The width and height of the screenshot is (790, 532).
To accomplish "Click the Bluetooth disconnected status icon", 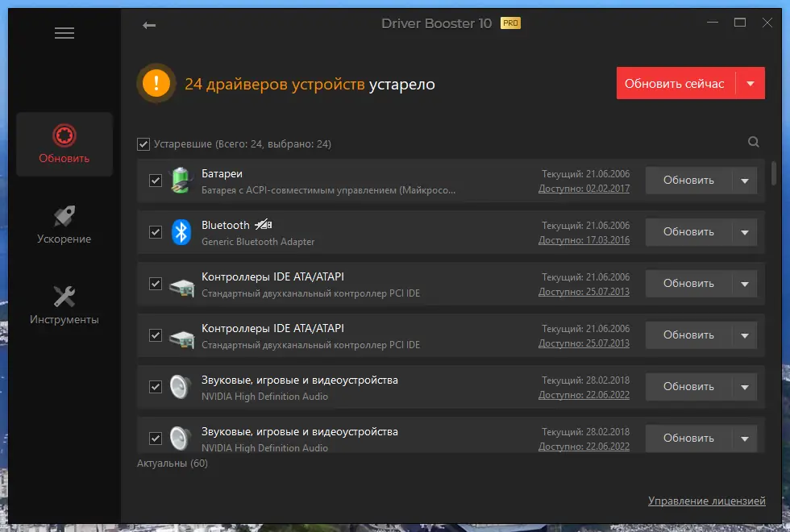I will (263, 225).
